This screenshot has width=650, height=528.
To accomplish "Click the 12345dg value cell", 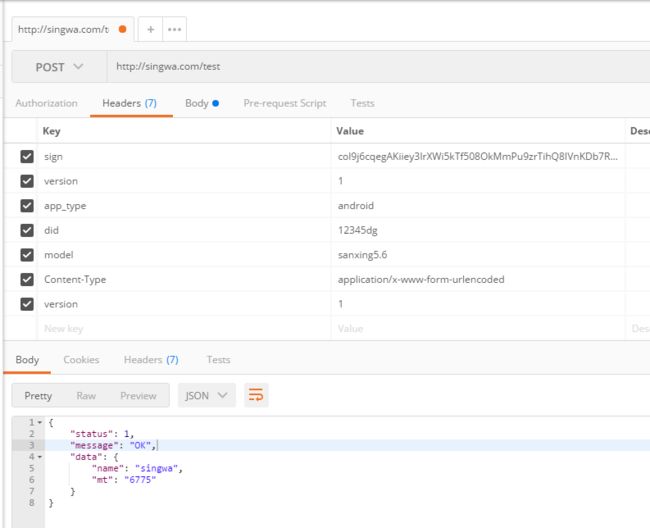I will point(478,230).
